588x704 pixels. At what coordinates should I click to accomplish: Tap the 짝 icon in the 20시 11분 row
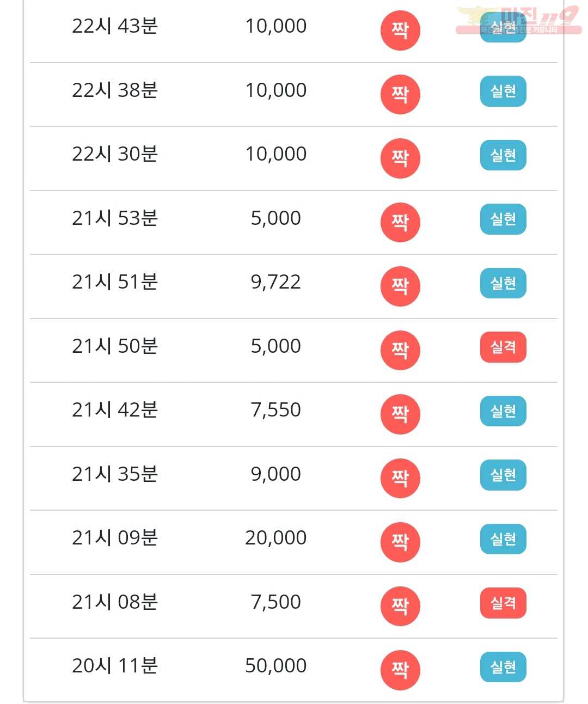click(x=400, y=670)
